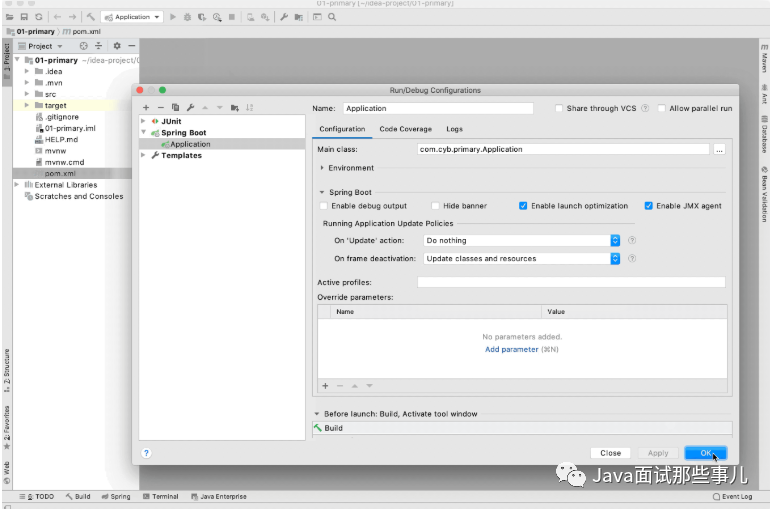Check the Hide banner option
This screenshot has width=773, height=509.
click(x=435, y=206)
